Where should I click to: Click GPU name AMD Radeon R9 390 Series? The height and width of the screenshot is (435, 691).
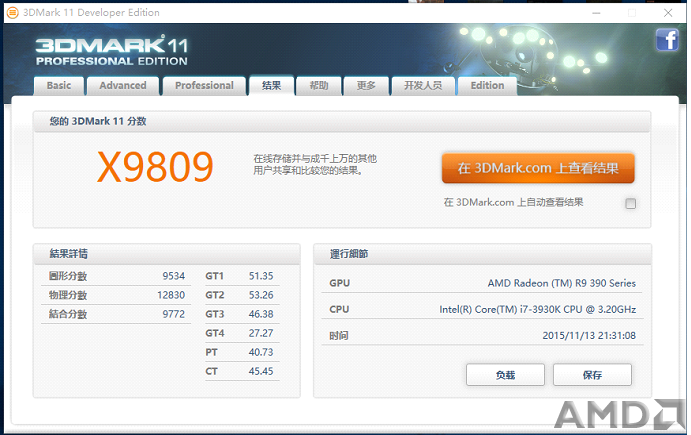pos(561,283)
